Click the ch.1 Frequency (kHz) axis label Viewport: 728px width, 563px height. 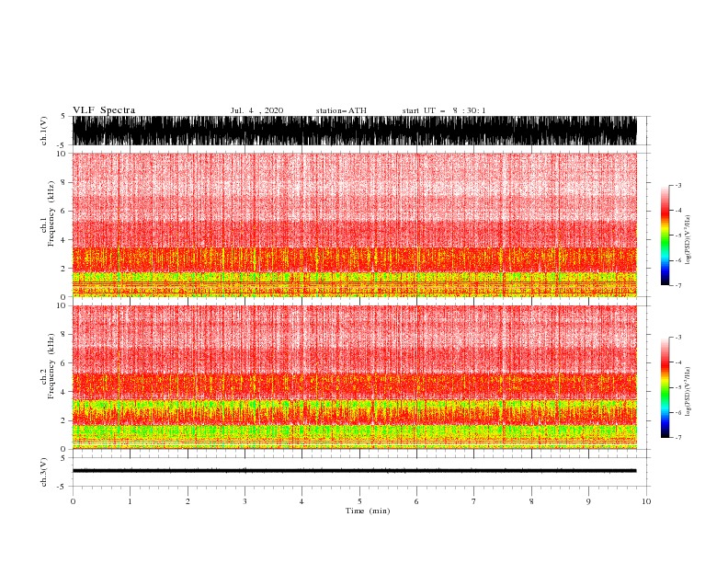pos(48,213)
